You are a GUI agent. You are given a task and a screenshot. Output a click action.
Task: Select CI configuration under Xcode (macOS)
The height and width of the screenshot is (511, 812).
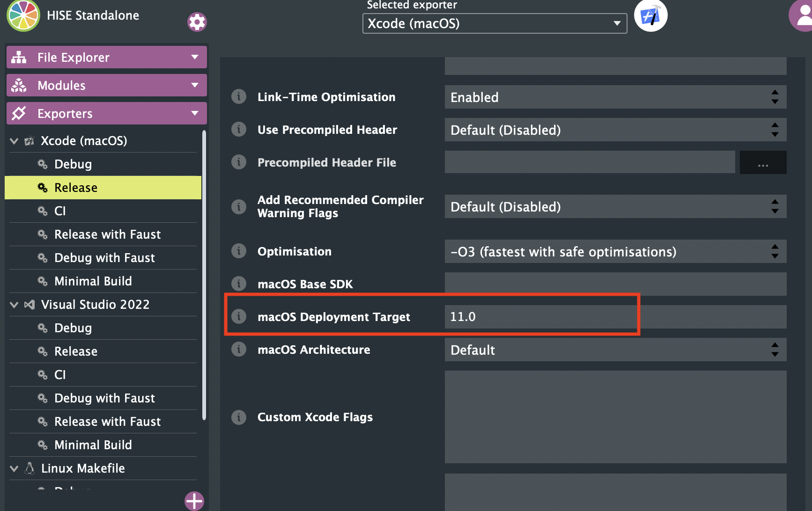tap(103, 211)
